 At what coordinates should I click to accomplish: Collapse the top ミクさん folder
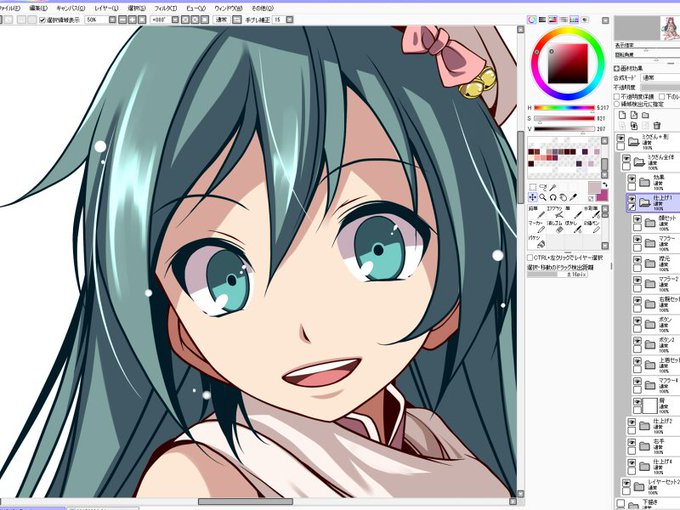click(634, 141)
